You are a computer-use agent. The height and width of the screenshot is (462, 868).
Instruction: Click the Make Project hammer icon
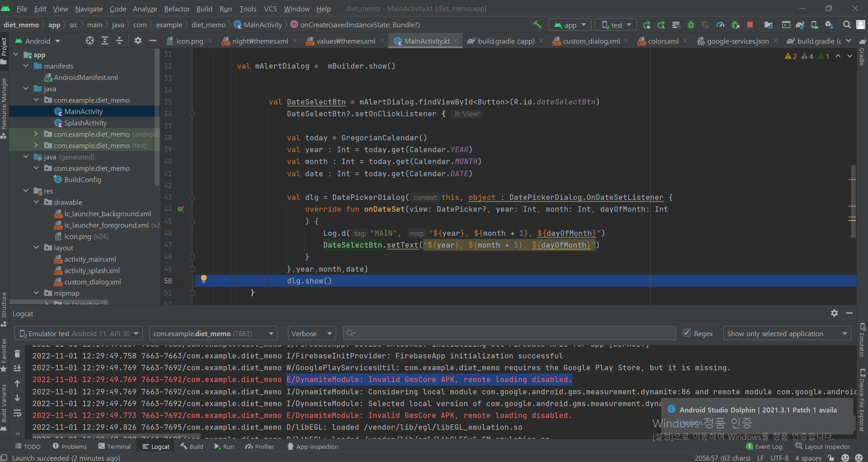click(x=537, y=25)
